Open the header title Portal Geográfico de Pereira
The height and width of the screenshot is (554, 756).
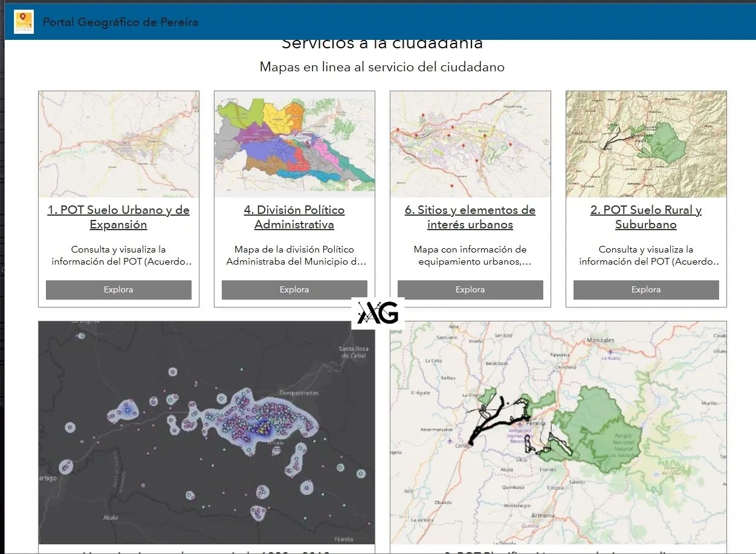click(120, 22)
